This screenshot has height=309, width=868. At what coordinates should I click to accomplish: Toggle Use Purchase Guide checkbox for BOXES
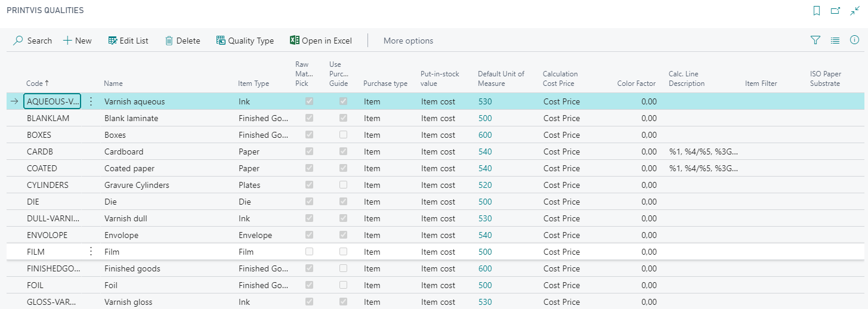coord(343,135)
